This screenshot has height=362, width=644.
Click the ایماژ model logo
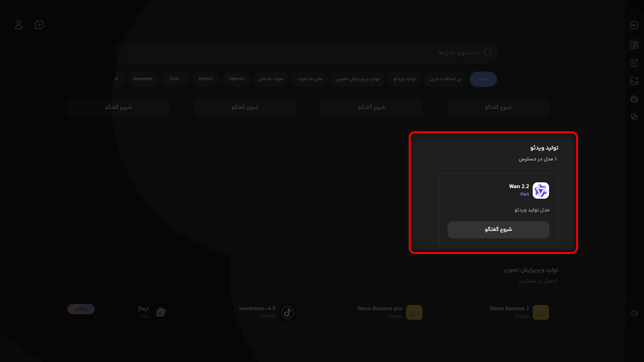[161, 312]
